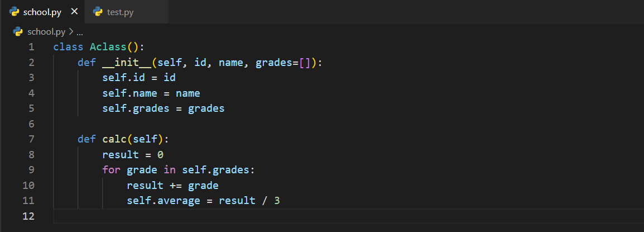Expand the breadcrumb chevron after school.py
644x232 pixels.
(71, 32)
